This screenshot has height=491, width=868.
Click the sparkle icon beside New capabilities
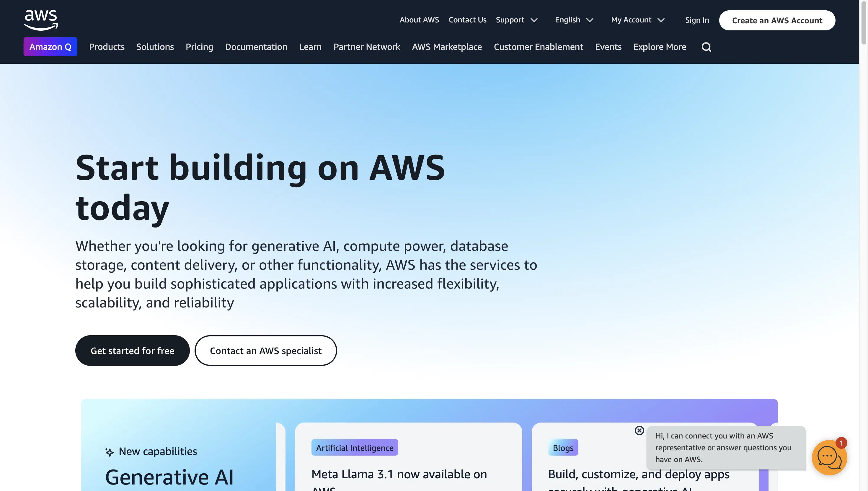tap(109, 451)
